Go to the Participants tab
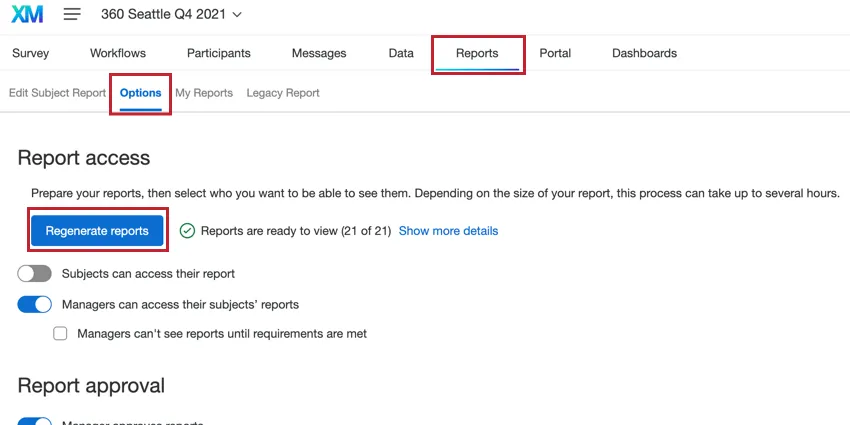This screenshot has width=850, height=425. coord(218,53)
